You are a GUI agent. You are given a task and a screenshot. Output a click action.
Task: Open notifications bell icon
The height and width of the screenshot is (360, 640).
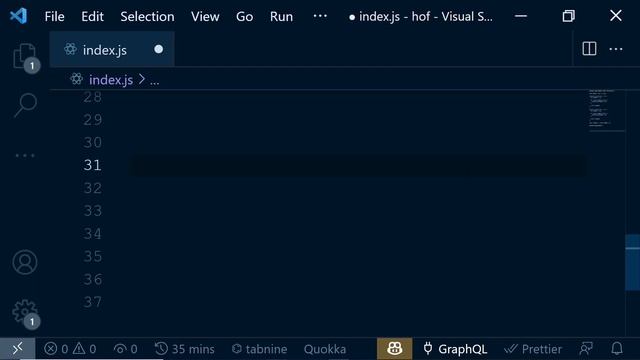617,349
